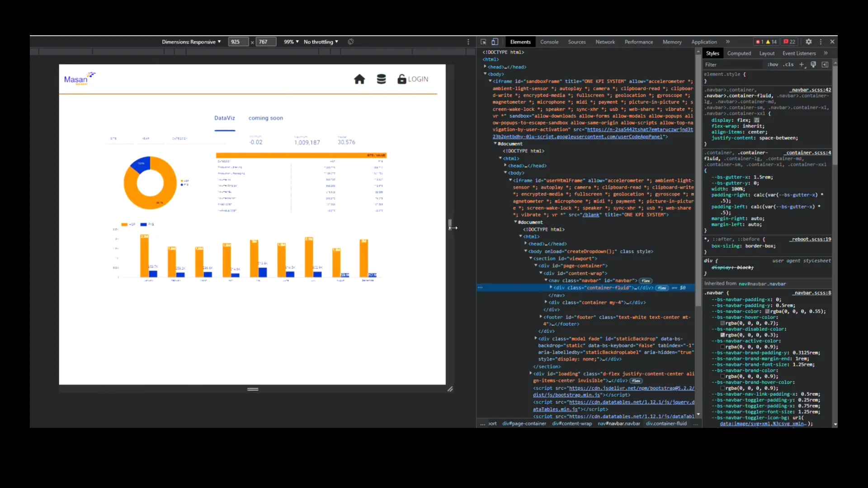Toggle the device toolbar icon

click(x=495, y=42)
